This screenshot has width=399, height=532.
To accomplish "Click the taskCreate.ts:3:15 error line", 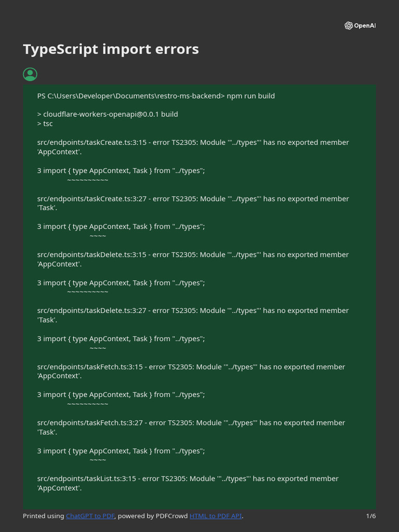I will click(193, 142).
